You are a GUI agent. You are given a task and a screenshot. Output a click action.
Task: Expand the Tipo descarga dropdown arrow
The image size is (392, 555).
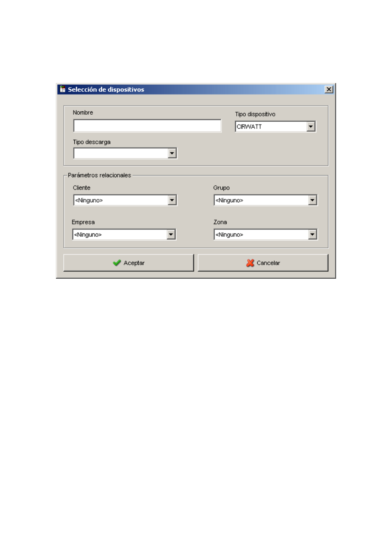click(x=172, y=153)
